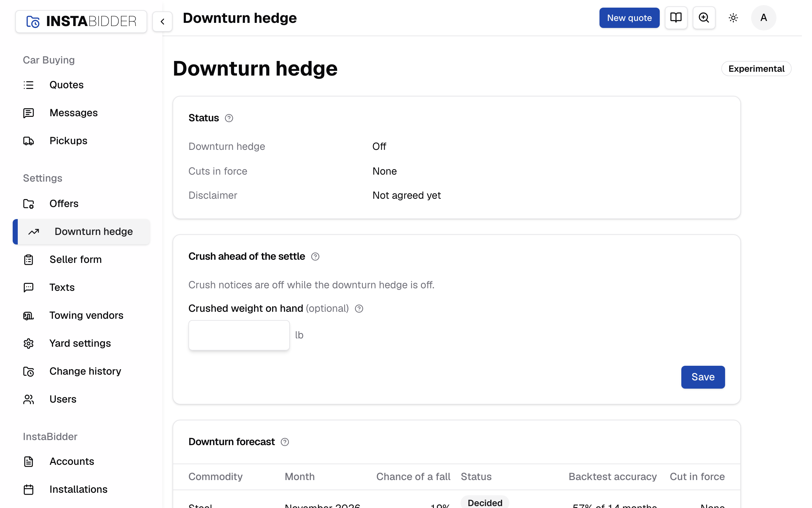Click the help icon beside Crush ahead of the settle

tap(315, 257)
